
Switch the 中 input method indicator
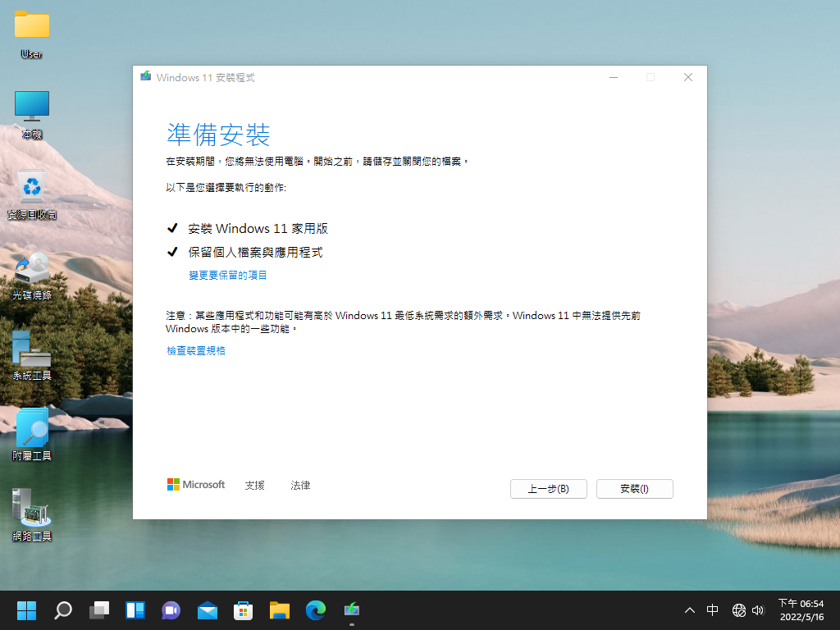point(713,610)
